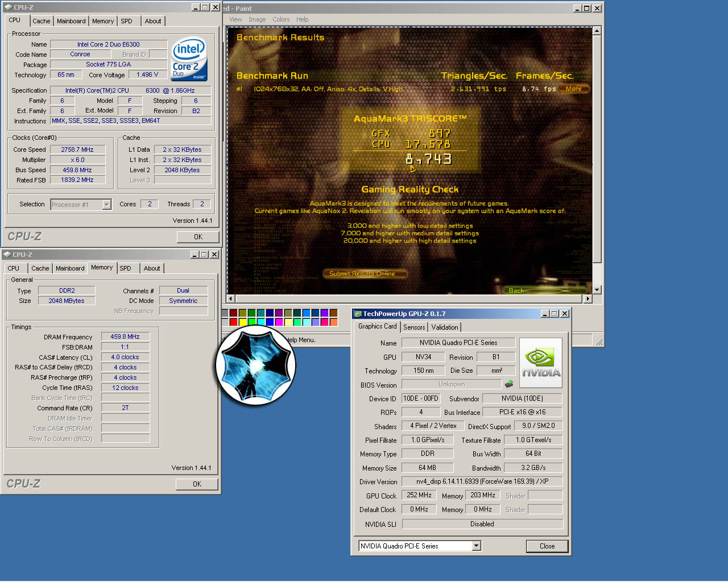Select the cyan color swatch

coord(260,322)
